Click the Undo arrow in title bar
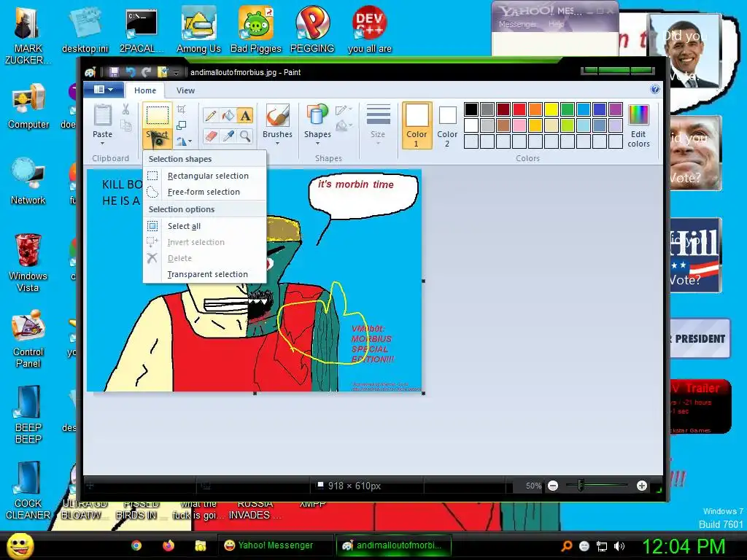The image size is (747, 560). pos(131,72)
